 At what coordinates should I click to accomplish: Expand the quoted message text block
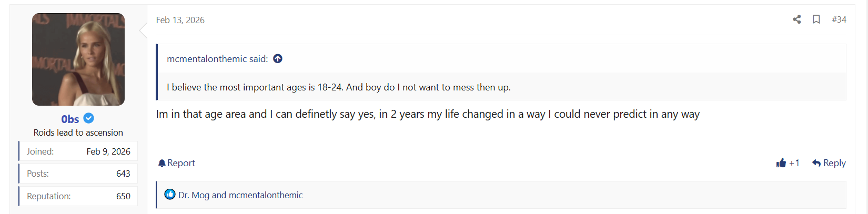point(501,87)
